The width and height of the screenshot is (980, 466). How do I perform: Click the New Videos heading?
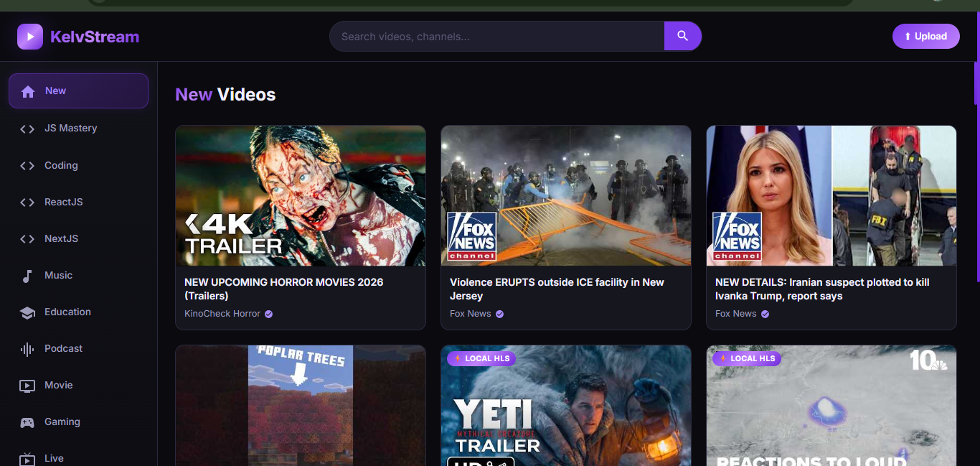click(225, 95)
